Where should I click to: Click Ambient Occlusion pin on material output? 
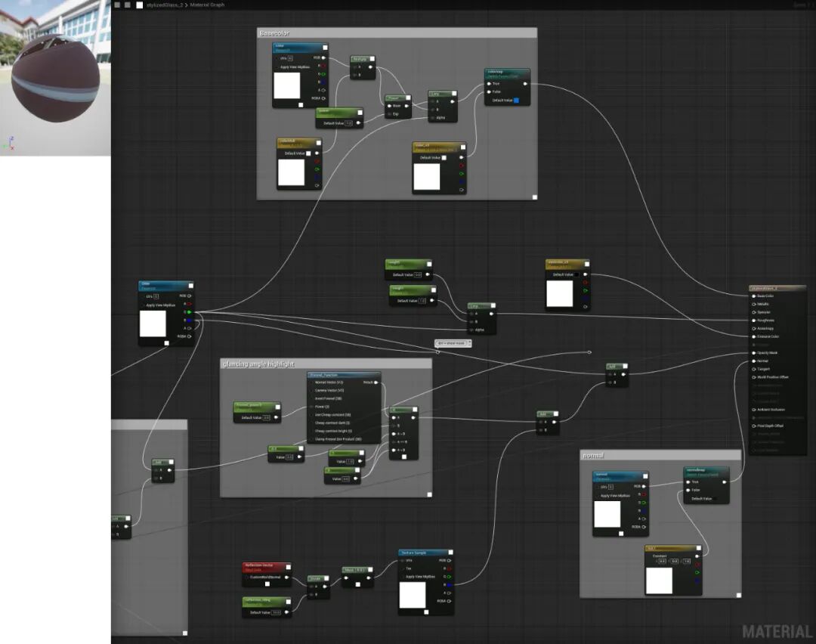[753, 410]
